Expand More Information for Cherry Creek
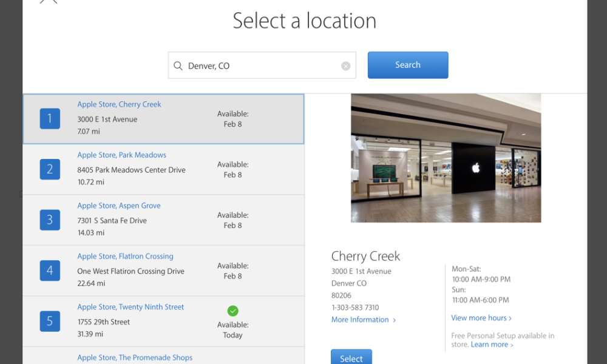 tap(363, 320)
